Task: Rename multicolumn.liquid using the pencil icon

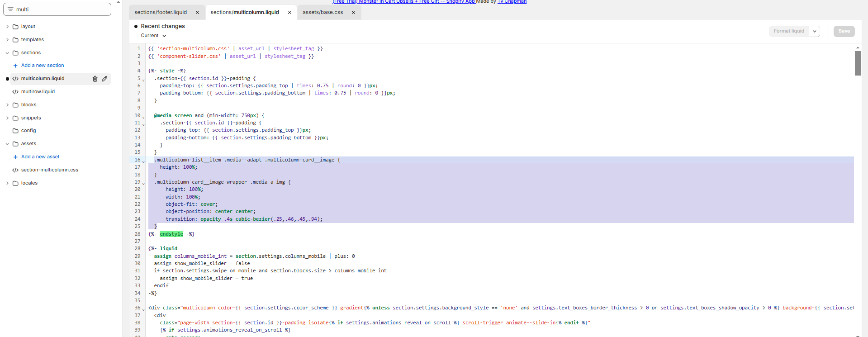Action: point(104,79)
